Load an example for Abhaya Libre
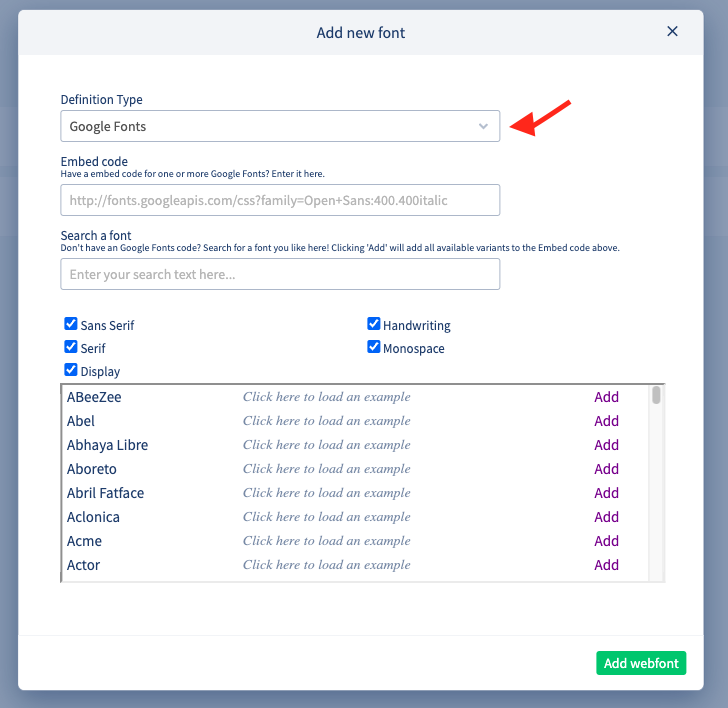Screen dimensions: 728x708 [326, 445]
